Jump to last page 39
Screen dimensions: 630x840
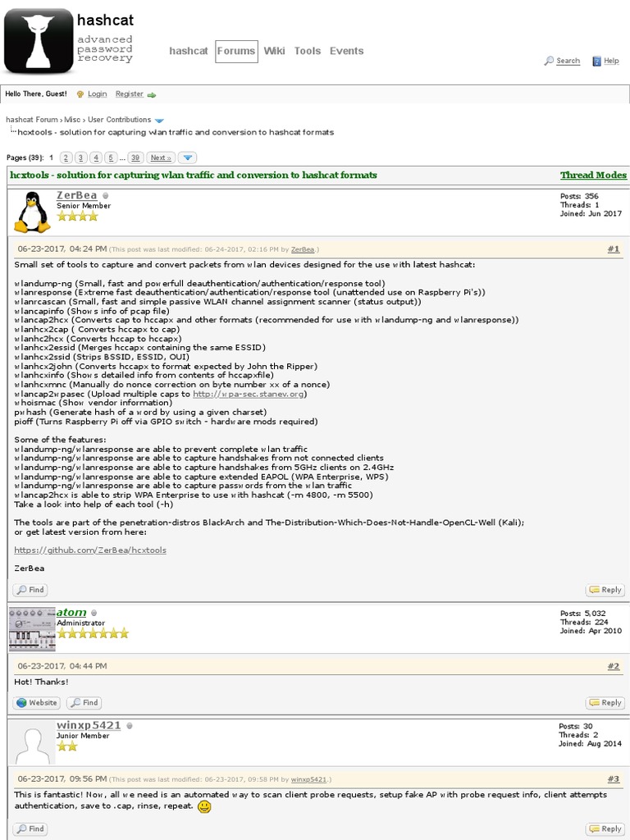coord(135,157)
